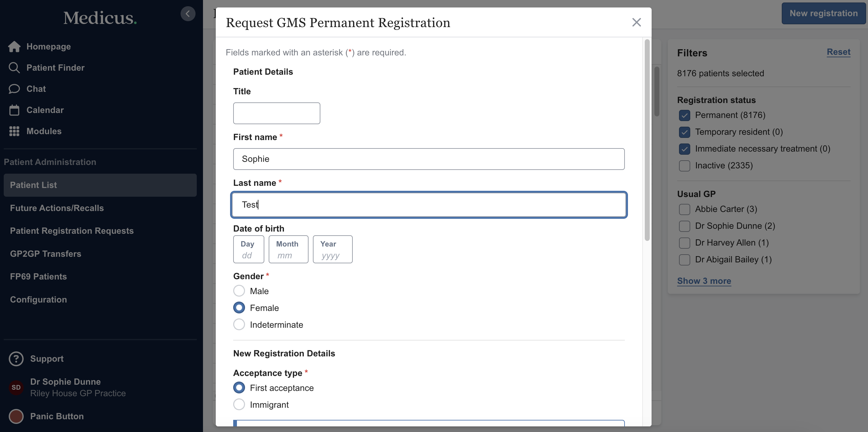Click the dialog's vertical scrollbar
Image resolution: width=868 pixels, height=432 pixels.
[x=647, y=140]
